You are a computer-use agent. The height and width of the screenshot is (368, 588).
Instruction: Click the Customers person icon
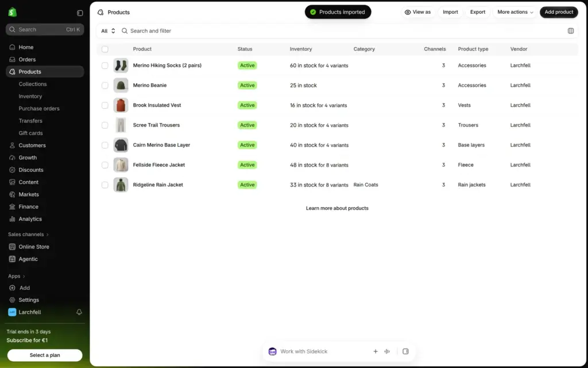[x=13, y=145]
